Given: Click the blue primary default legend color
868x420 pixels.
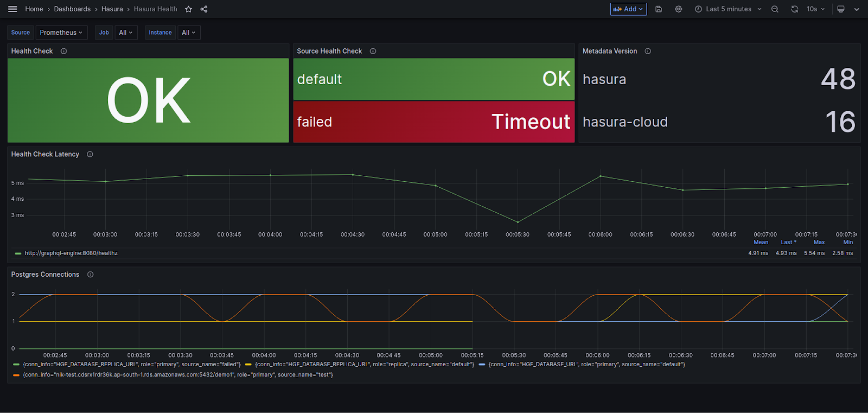Looking at the screenshot, I should pos(482,365).
